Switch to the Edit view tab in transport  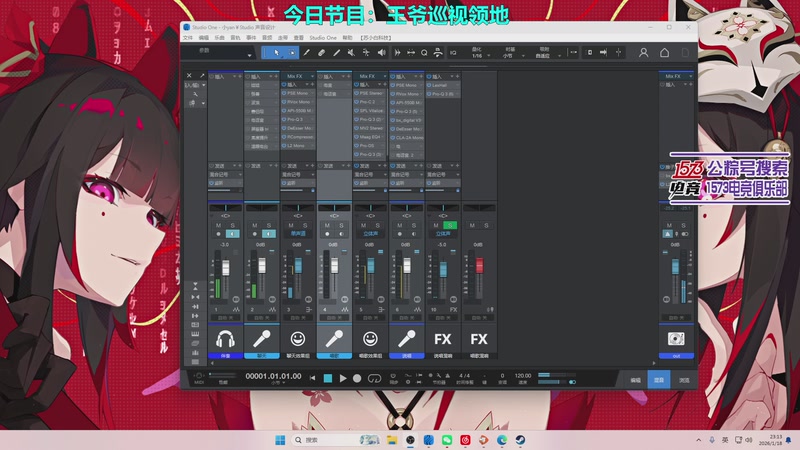[635, 380]
